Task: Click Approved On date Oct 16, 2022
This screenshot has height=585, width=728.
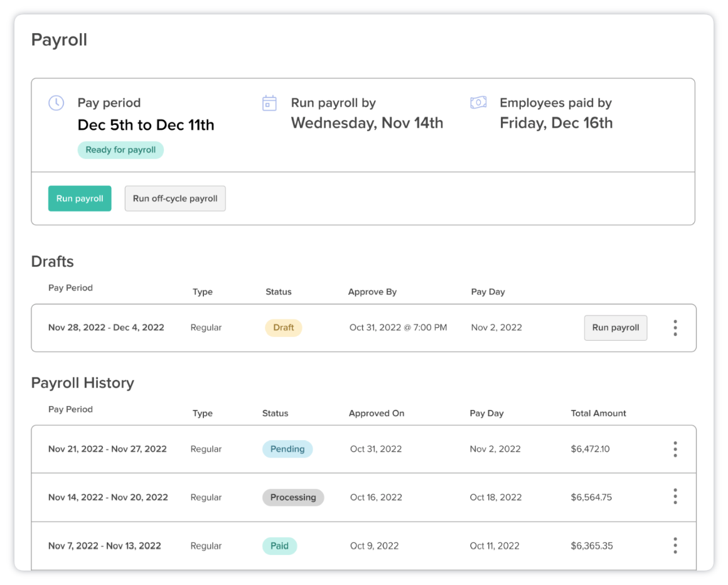Action: point(376,497)
